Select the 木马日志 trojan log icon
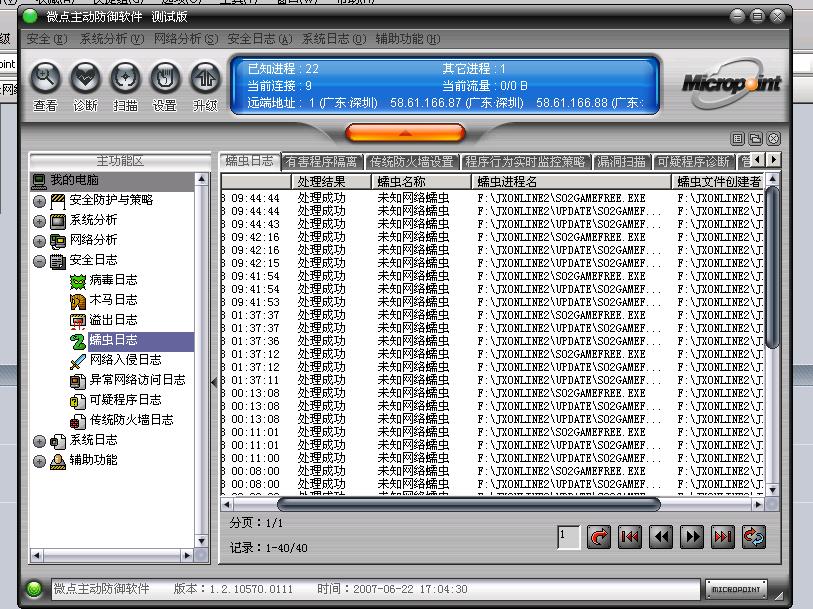The height and width of the screenshot is (609, 813). [x=78, y=301]
